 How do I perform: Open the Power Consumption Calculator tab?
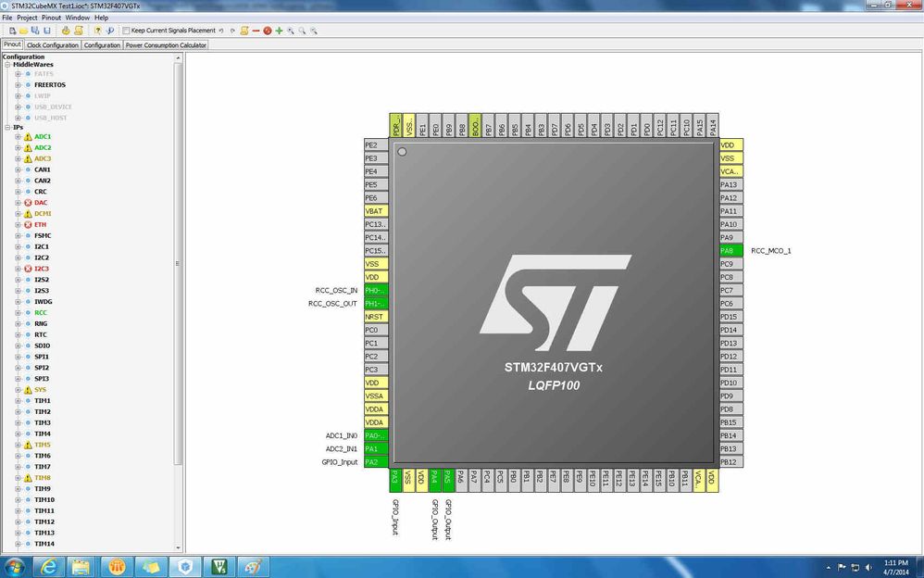pos(166,44)
